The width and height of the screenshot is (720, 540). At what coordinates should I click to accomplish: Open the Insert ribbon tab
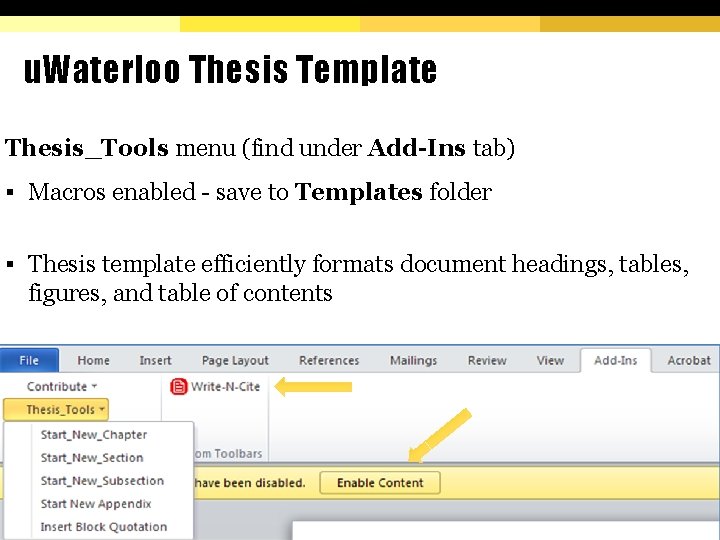tap(155, 360)
